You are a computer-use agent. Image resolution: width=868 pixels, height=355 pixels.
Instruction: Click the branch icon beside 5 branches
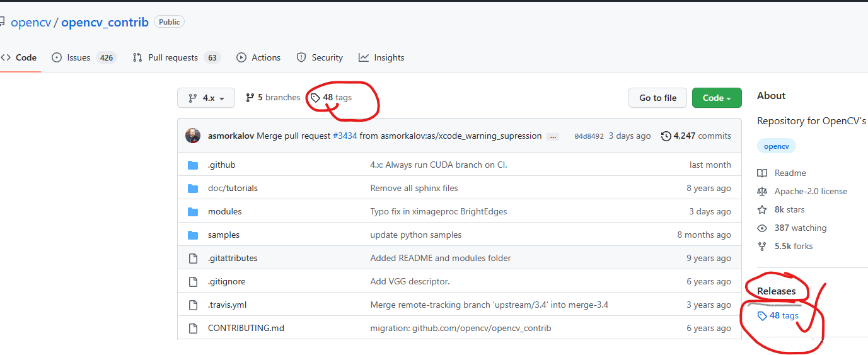pos(250,98)
